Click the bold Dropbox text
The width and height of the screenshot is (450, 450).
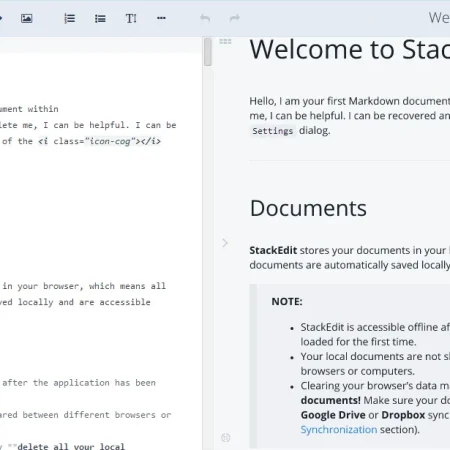(403, 415)
